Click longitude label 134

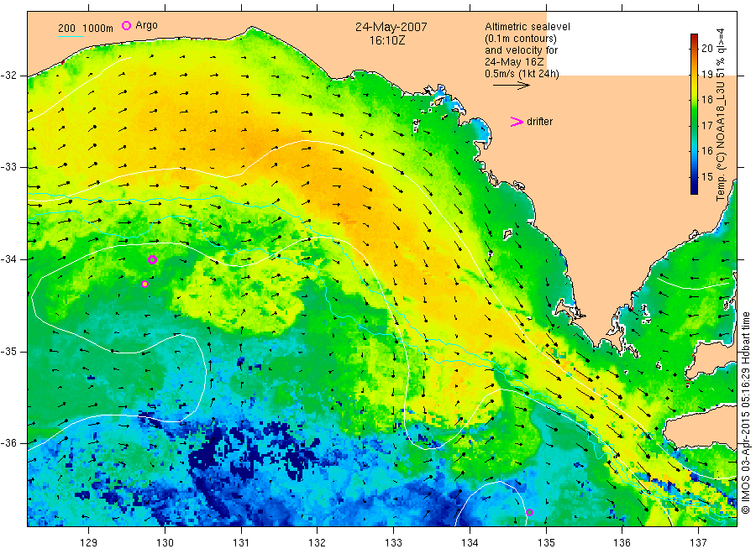pyautogui.click(x=470, y=543)
